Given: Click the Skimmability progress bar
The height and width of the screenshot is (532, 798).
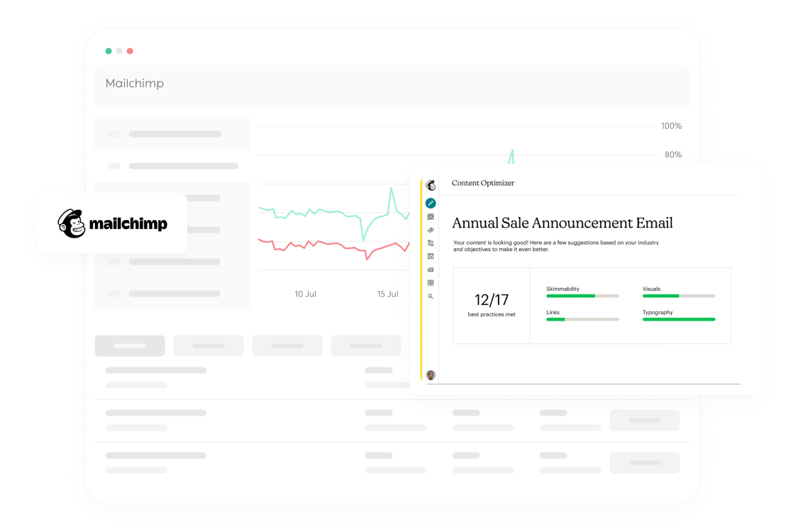Looking at the screenshot, I should pos(583,296).
